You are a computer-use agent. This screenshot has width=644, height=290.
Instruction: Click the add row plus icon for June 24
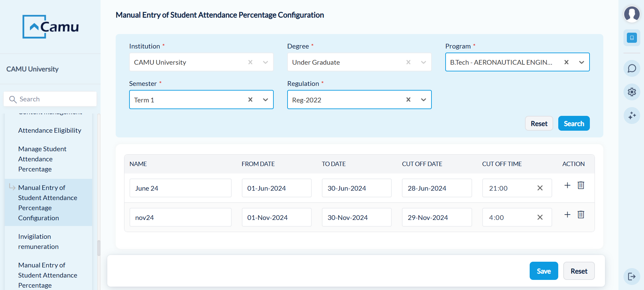[x=567, y=185]
